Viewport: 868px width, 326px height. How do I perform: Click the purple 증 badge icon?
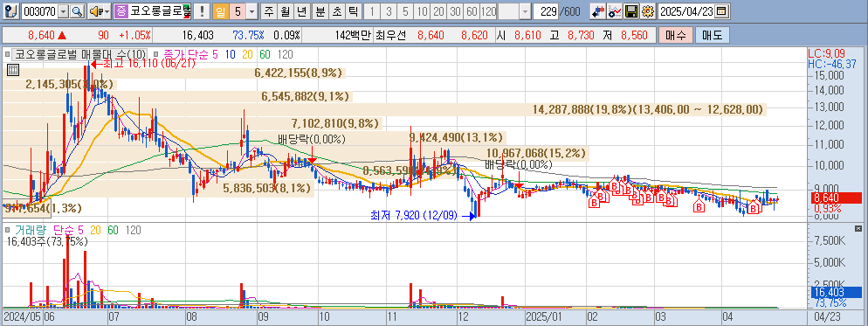pos(121,11)
